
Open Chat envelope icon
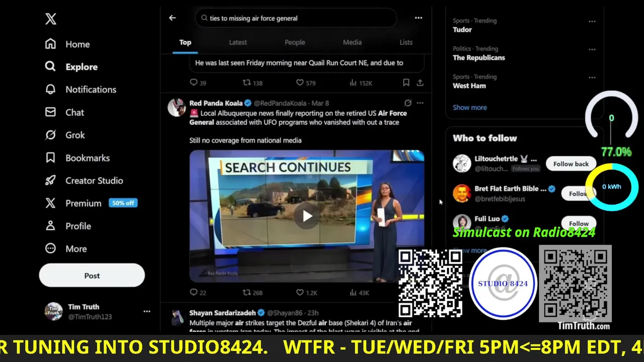(50, 112)
